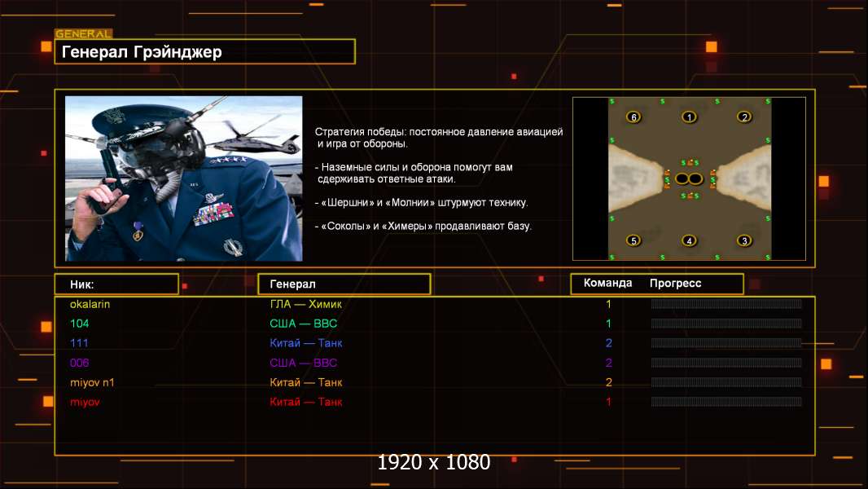Click the Ник: column header
The image size is (868, 489).
pyautogui.click(x=116, y=284)
